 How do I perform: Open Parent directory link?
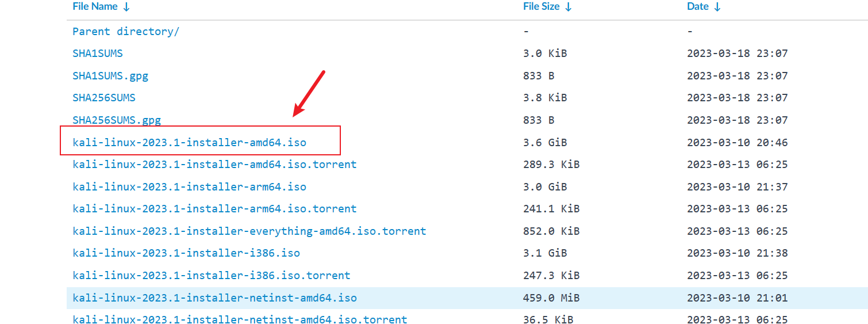pyautogui.click(x=126, y=32)
